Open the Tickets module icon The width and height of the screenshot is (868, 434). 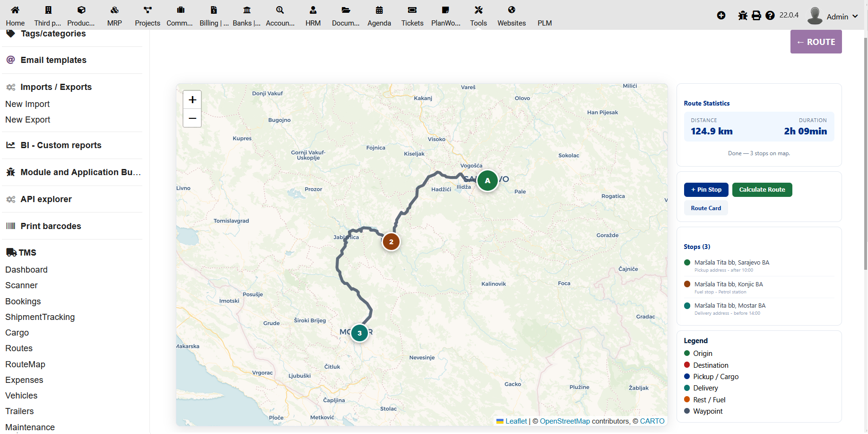click(412, 10)
